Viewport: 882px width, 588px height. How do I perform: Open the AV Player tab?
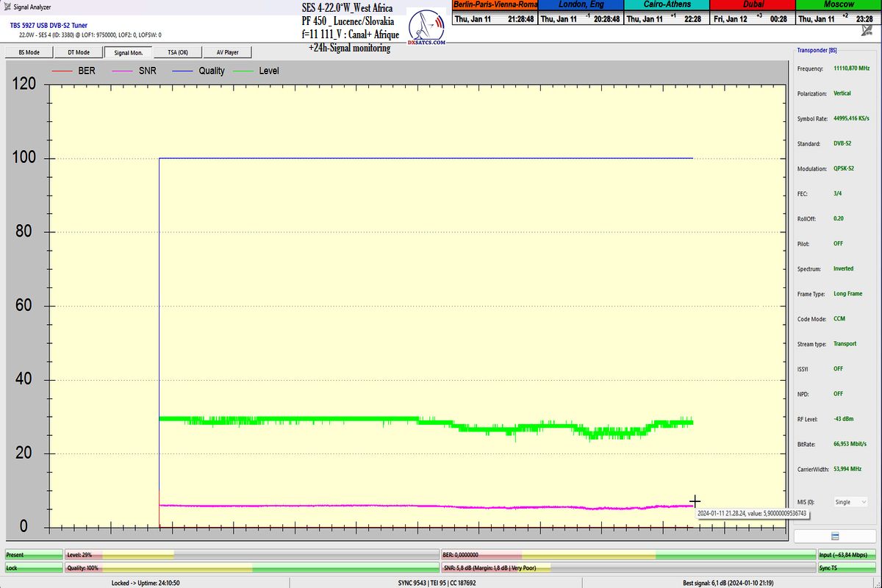pyautogui.click(x=227, y=52)
